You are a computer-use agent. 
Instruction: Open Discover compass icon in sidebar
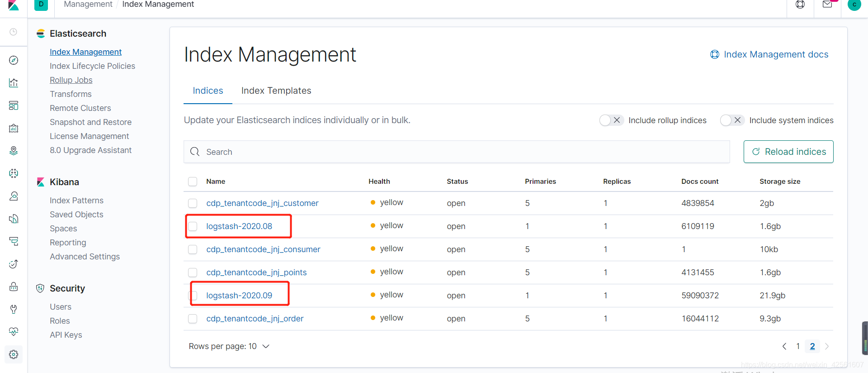pyautogui.click(x=14, y=60)
